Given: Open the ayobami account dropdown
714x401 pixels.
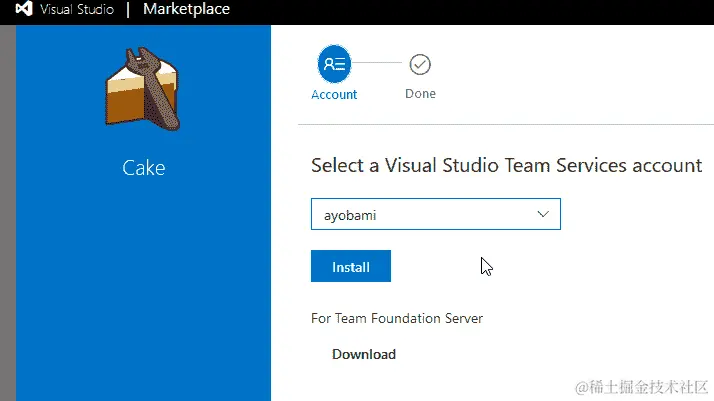Looking at the screenshot, I should coord(436,214).
